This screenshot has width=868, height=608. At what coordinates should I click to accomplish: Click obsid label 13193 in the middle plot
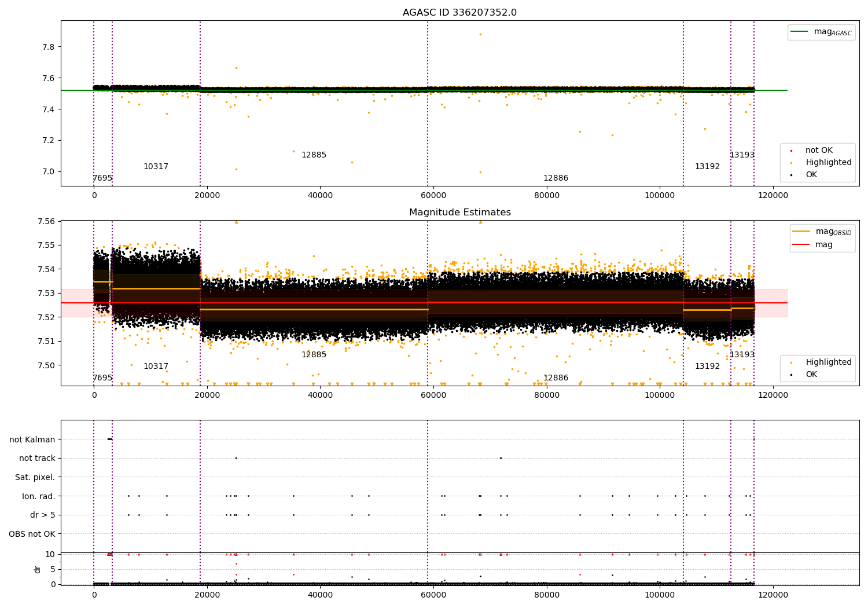pyautogui.click(x=742, y=355)
